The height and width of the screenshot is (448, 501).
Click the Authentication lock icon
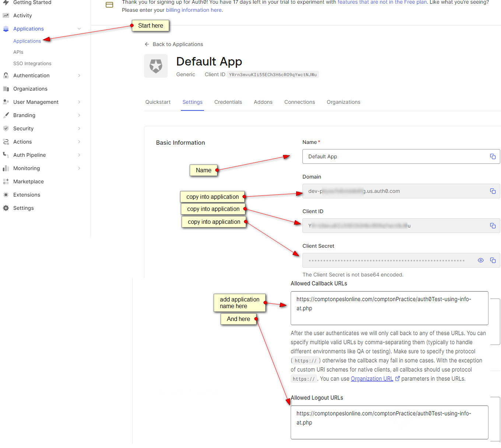[6, 75]
